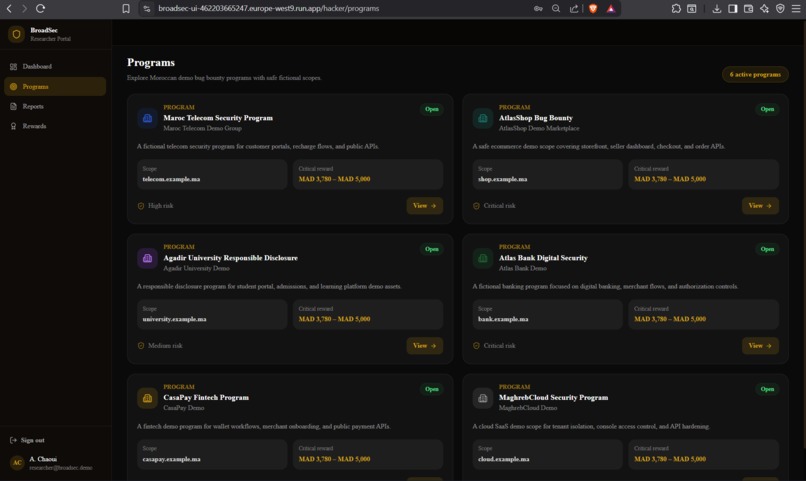This screenshot has height=481, width=806.
Task: Click the High risk label
Action: (160, 206)
